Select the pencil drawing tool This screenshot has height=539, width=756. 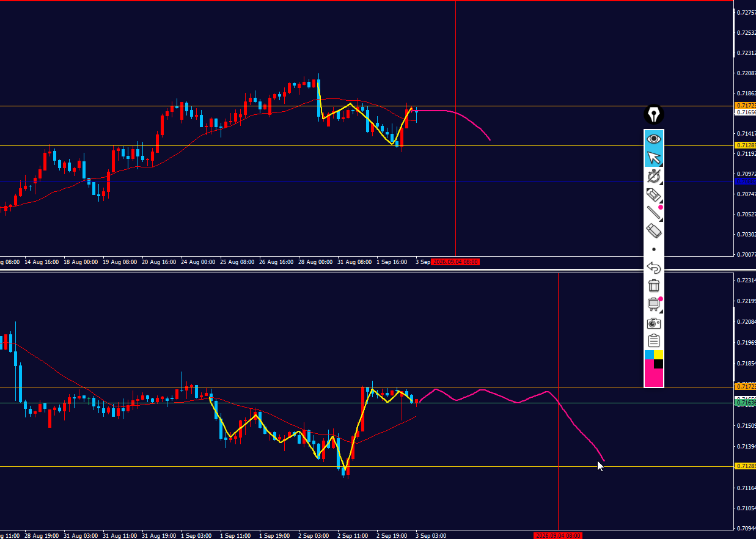[654, 195]
